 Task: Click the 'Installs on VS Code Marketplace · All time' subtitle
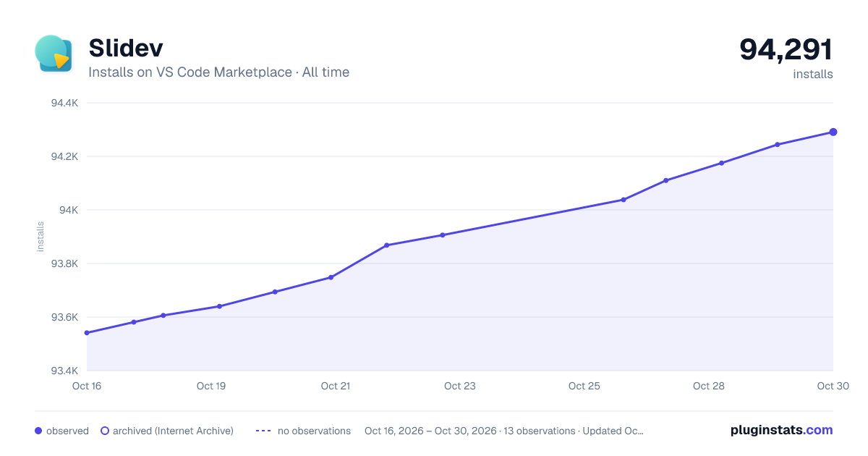[218, 72]
